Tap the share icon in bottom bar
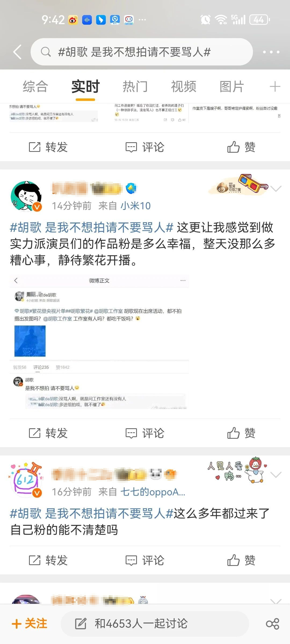Viewport: 290px width, 644px height. click(x=272, y=624)
